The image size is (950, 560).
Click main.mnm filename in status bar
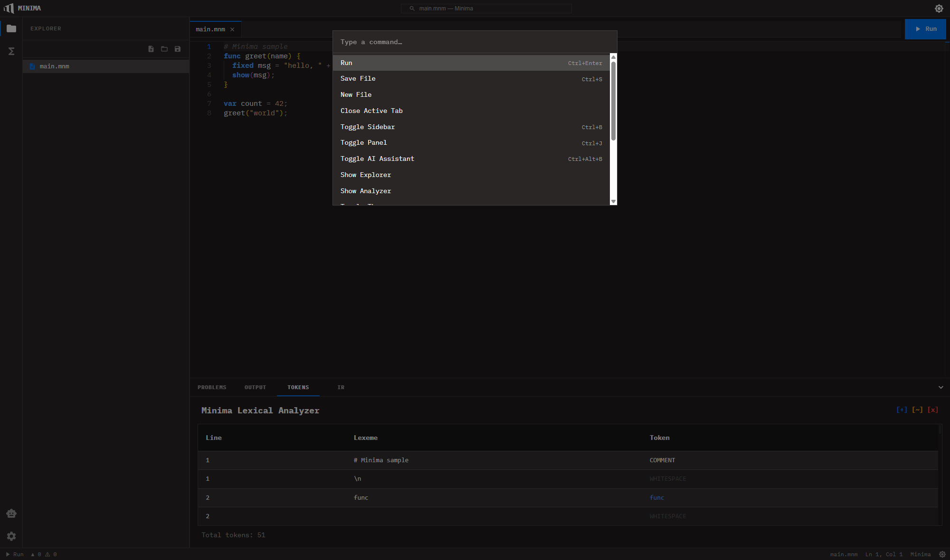(844, 554)
